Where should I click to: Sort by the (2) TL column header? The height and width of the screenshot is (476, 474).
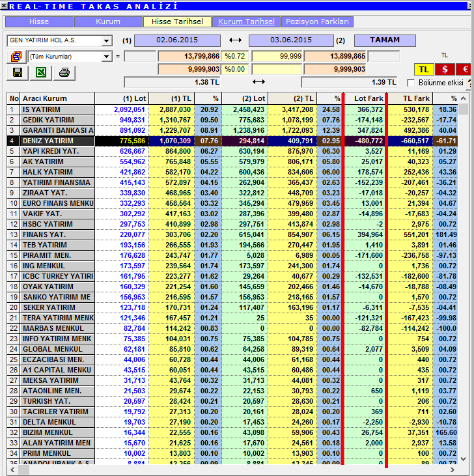[292, 98]
